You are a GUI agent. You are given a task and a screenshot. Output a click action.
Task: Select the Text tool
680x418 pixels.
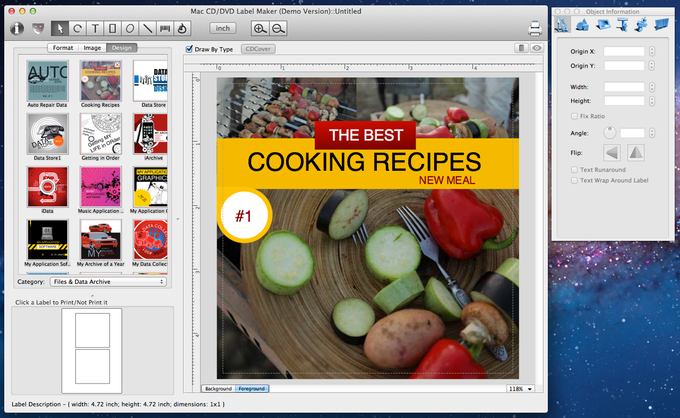point(95,29)
